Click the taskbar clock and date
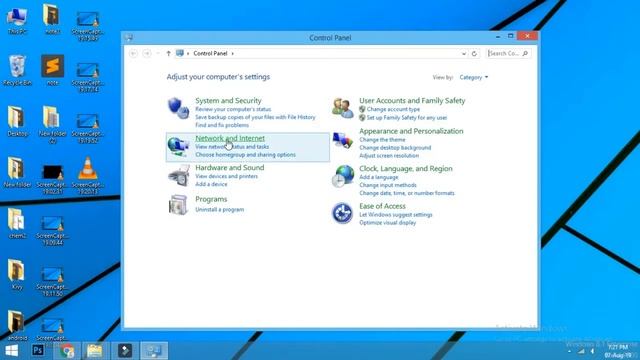Viewport: 640px width, 360px height. 618,351
